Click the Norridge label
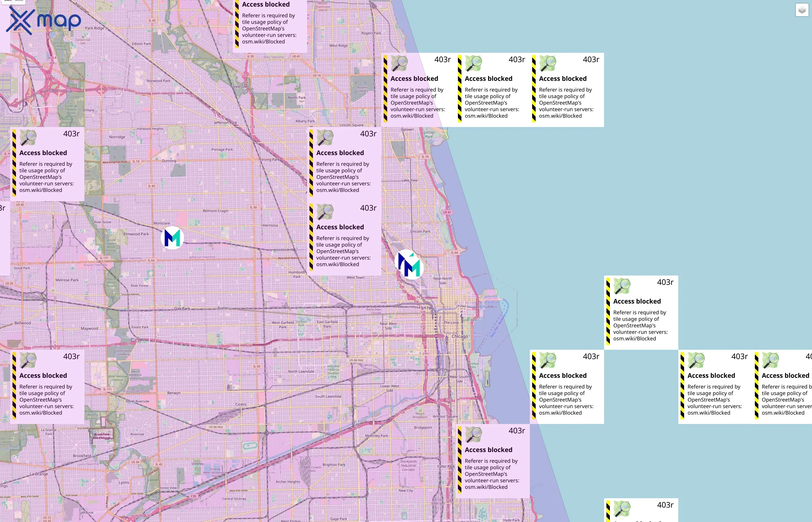The image size is (812, 522). [x=117, y=137]
